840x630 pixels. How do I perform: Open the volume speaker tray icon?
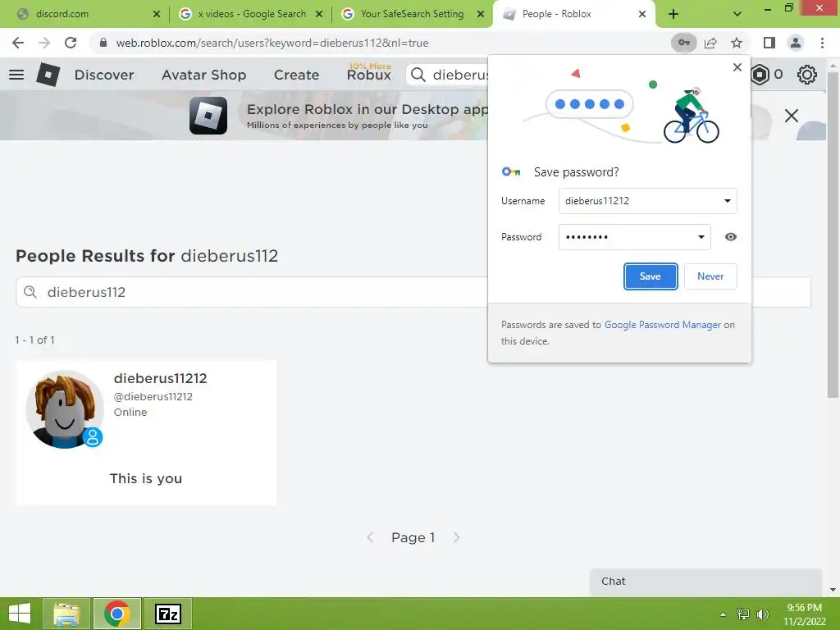(762, 614)
